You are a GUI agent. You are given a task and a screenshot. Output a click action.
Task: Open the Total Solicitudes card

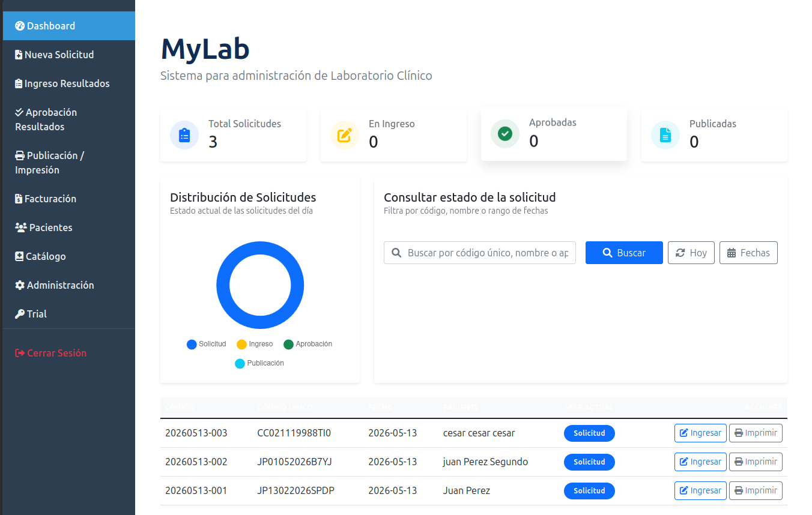coord(233,135)
